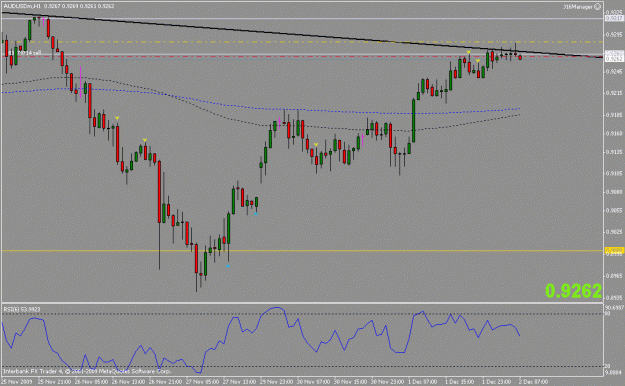Click the 0.9215 price scale label
The width and height of the screenshot is (625, 386).
tap(614, 93)
